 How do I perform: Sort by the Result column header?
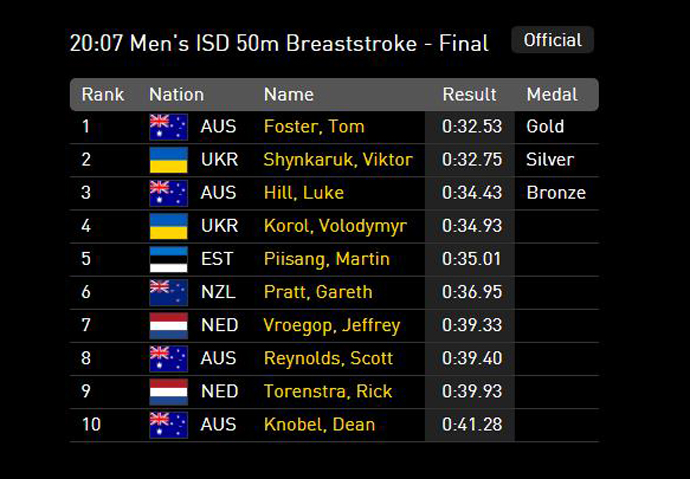pyautogui.click(x=469, y=95)
